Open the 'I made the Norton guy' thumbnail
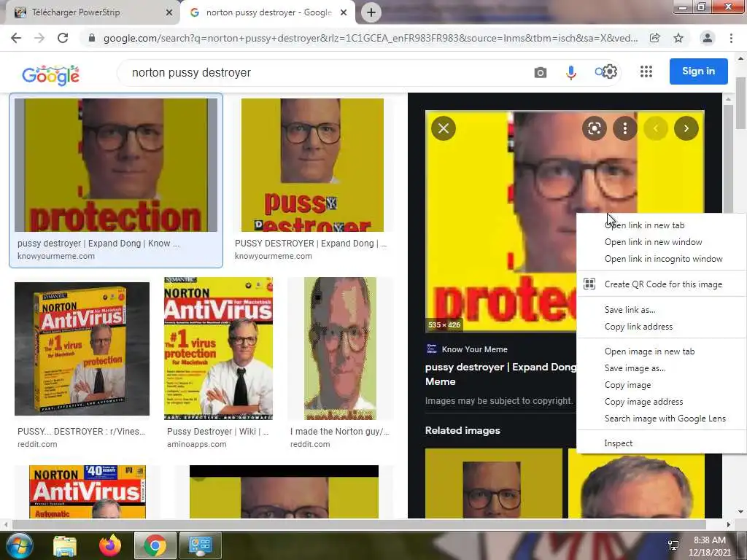 (340, 348)
